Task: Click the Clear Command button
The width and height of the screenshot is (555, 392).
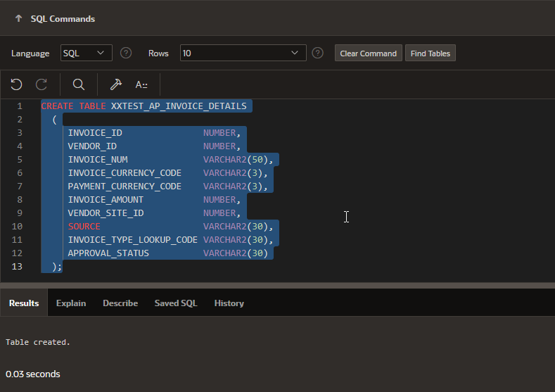Action: pyautogui.click(x=369, y=53)
